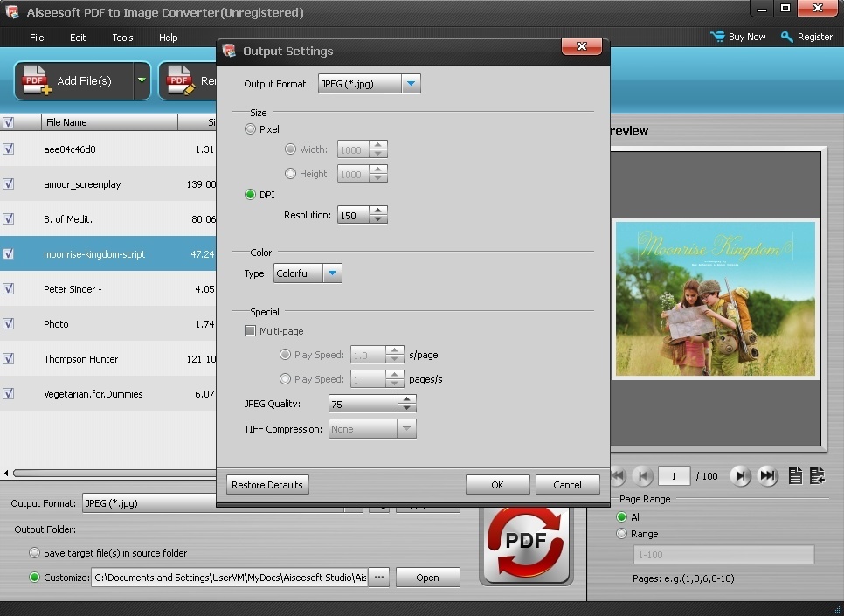Click the Moonrise Kingdom preview thumbnail
Image resolution: width=844 pixels, height=616 pixels.
point(716,299)
